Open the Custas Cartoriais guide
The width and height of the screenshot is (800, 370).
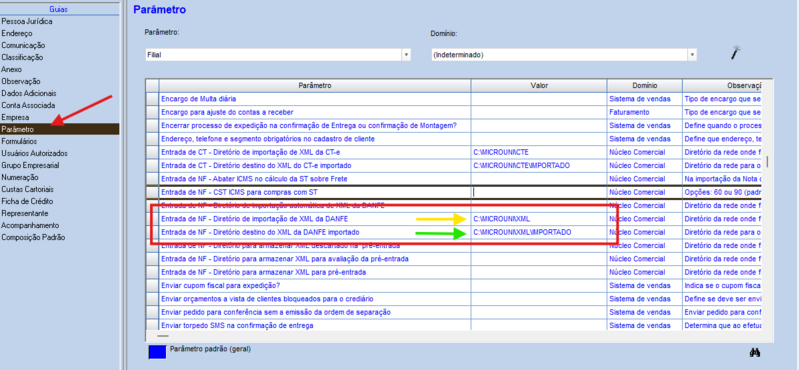tap(27, 189)
